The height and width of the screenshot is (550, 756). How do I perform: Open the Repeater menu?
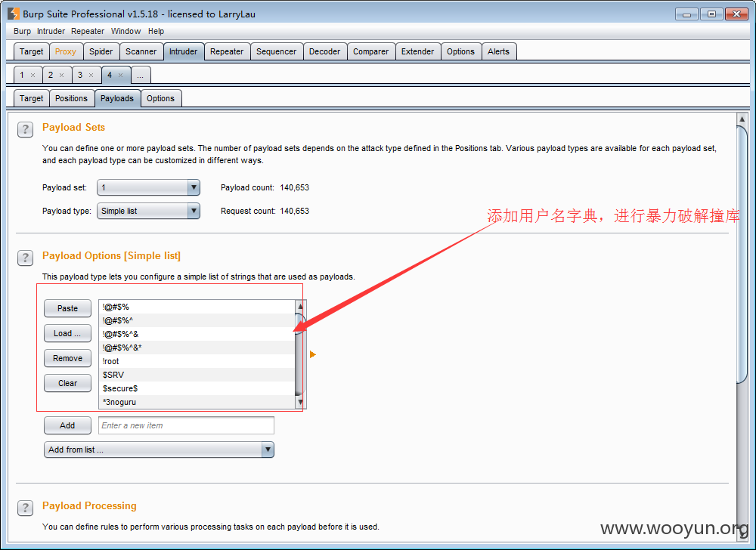pos(88,31)
